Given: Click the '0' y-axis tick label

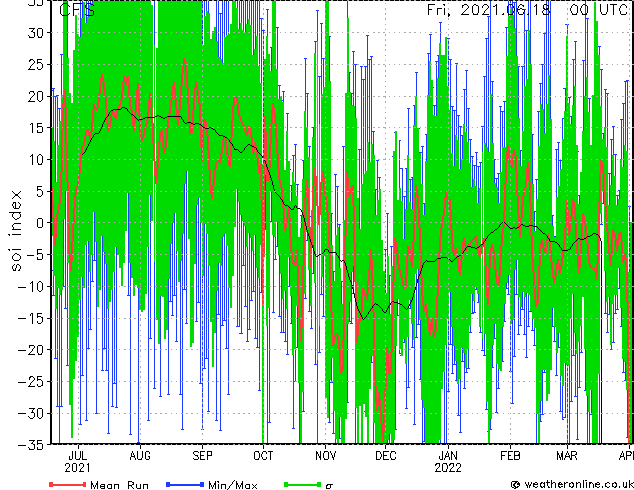Looking at the screenshot, I should tap(41, 223).
